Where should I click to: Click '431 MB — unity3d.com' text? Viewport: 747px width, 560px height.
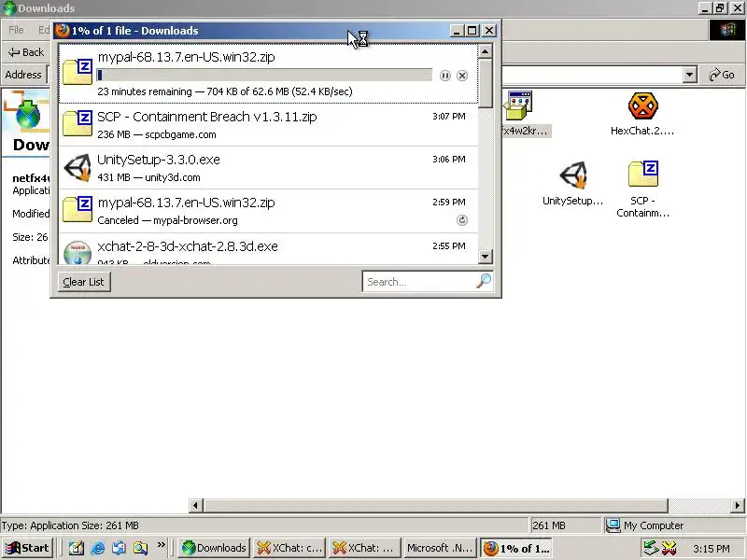(x=148, y=177)
